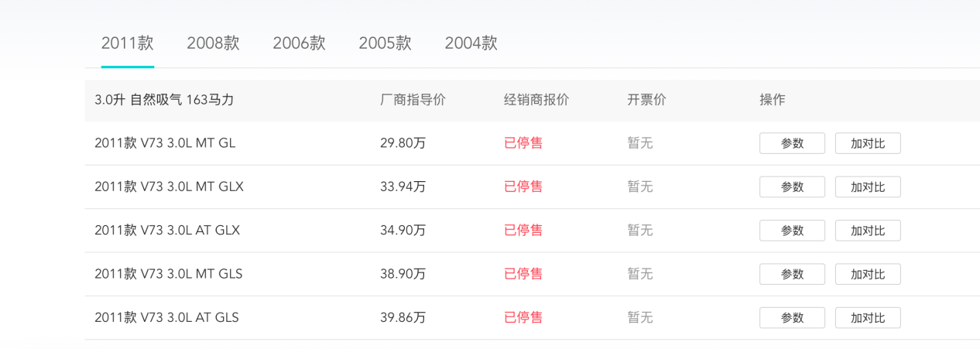Viewport: 980px width, 349px height.
Task: Show 参数 for V73 3.0L MT GLS
Action: [x=792, y=274]
